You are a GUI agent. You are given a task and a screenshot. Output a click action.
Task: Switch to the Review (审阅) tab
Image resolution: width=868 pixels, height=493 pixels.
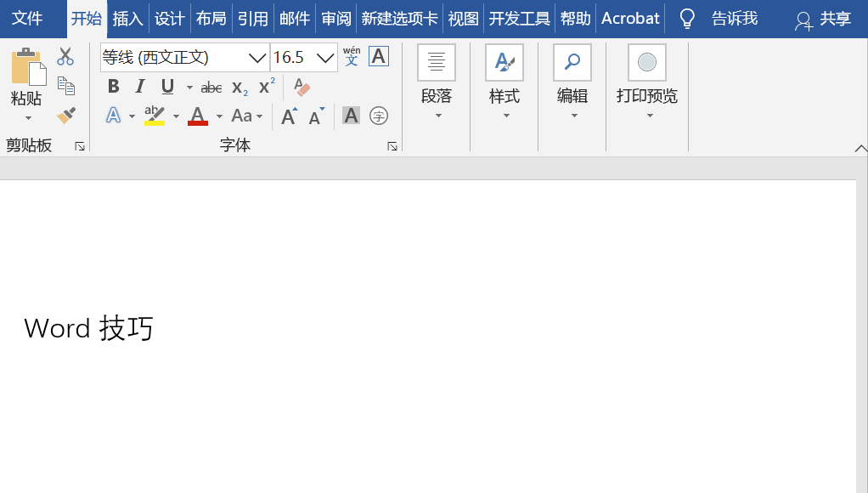tap(336, 19)
